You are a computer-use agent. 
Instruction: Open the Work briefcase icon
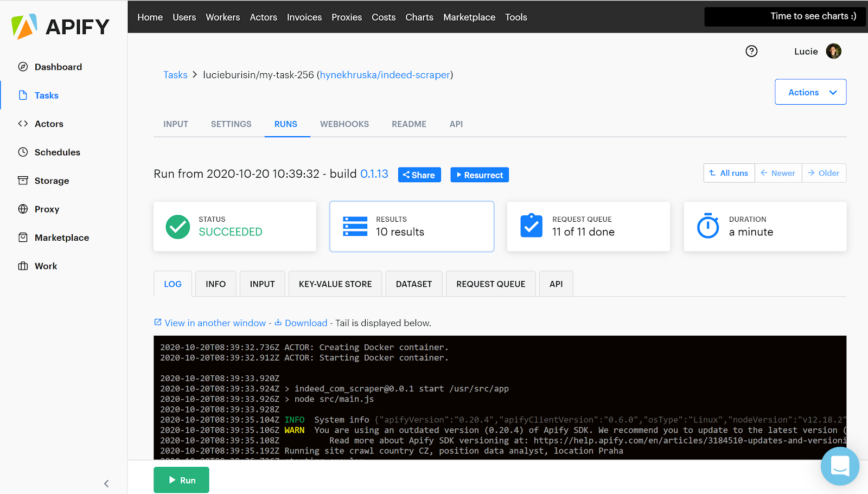pos(23,266)
